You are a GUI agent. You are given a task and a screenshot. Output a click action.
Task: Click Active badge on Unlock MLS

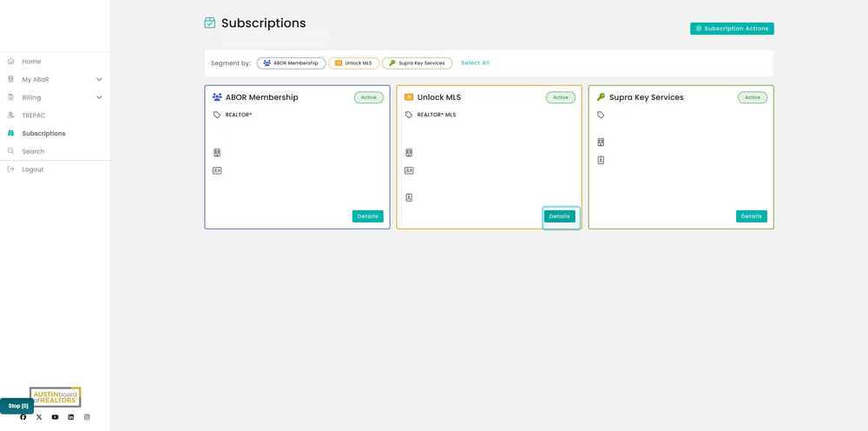point(561,97)
